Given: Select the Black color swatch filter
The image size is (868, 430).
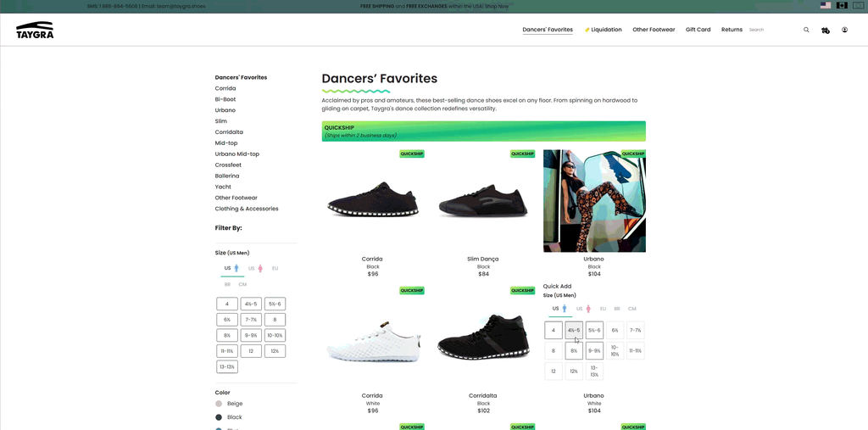Looking at the screenshot, I should (219, 417).
